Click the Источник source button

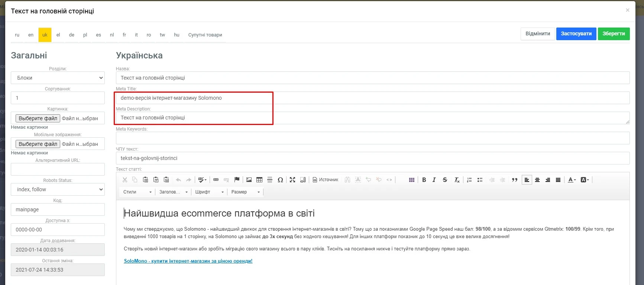click(326, 180)
